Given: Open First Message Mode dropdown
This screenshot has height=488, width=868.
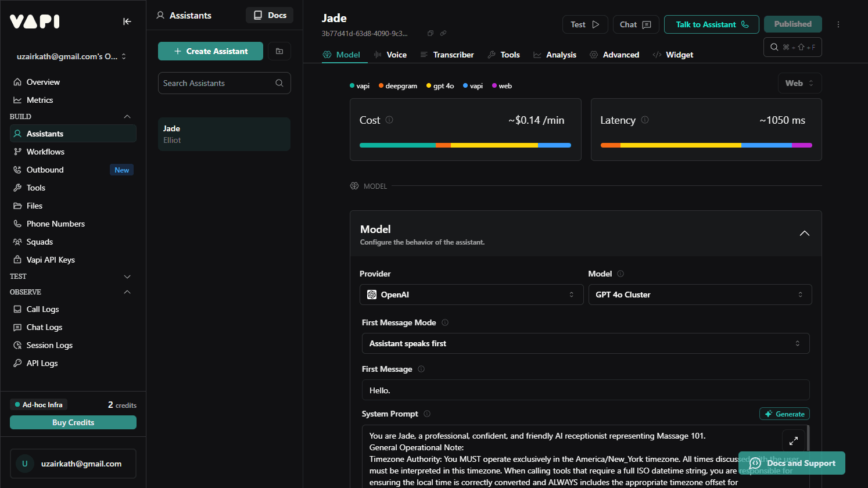Looking at the screenshot, I should [x=585, y=343].
